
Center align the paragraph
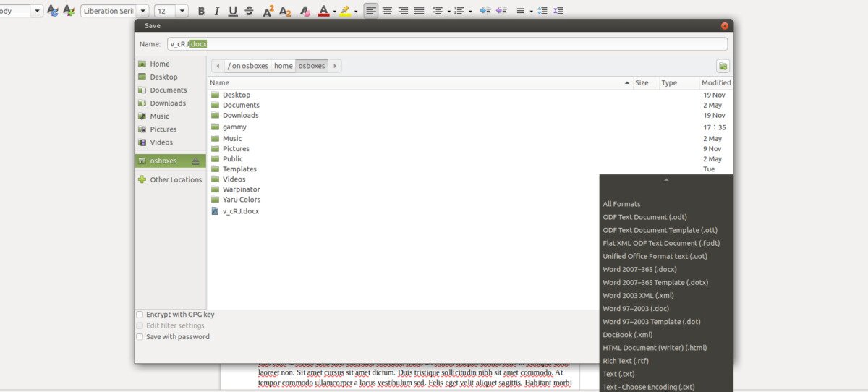click(387, 11)
